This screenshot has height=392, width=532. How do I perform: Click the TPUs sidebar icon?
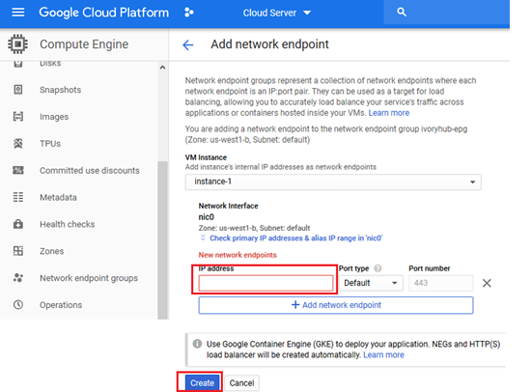pyautogui.click(x=18, y=144)
